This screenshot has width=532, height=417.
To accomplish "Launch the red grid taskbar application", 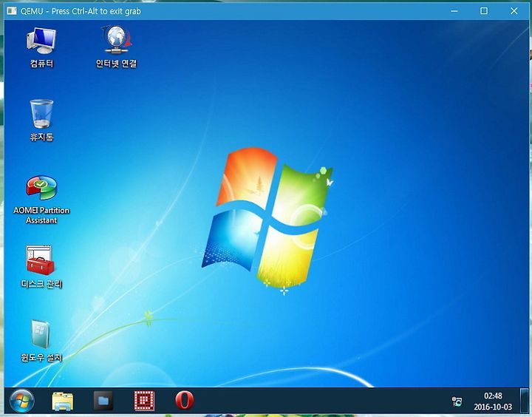I will 144,401.
